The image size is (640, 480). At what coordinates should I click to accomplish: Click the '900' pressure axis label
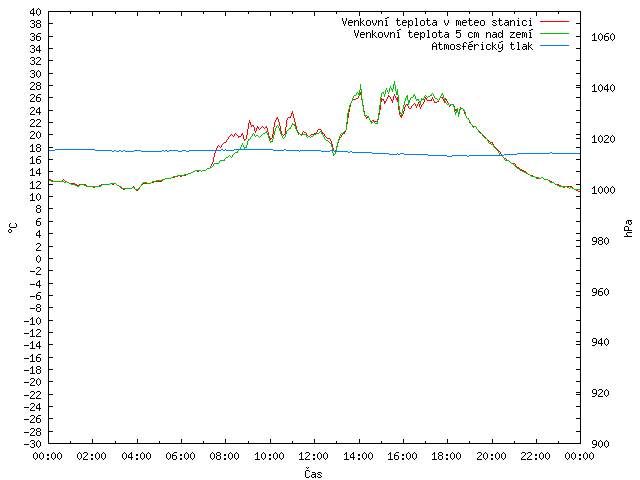coord(600,444)
